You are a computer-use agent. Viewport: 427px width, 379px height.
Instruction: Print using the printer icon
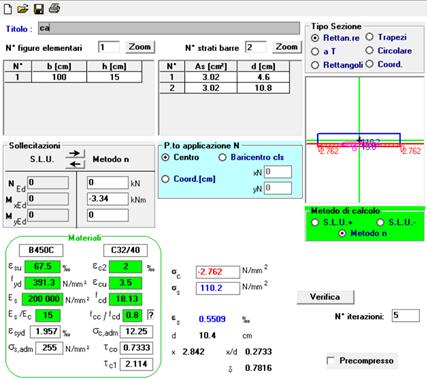54,8
